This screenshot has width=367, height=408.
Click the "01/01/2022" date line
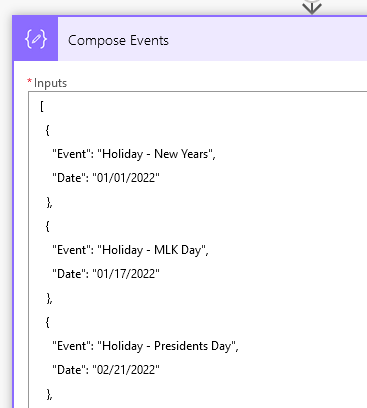106,178
